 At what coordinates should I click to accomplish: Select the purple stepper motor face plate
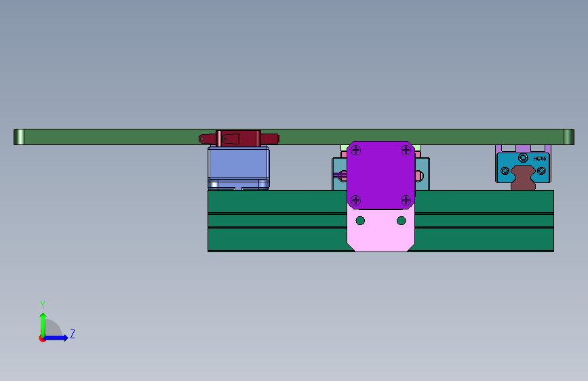380,175
